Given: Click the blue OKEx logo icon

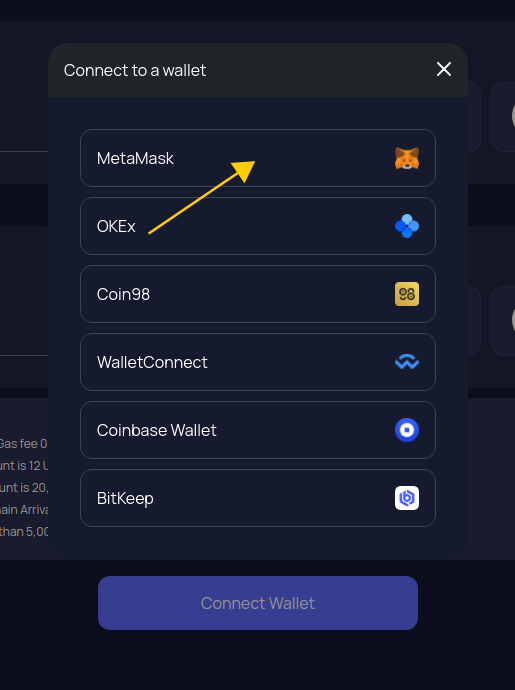Looking at the screenshot, I should [x=407, y=226].
